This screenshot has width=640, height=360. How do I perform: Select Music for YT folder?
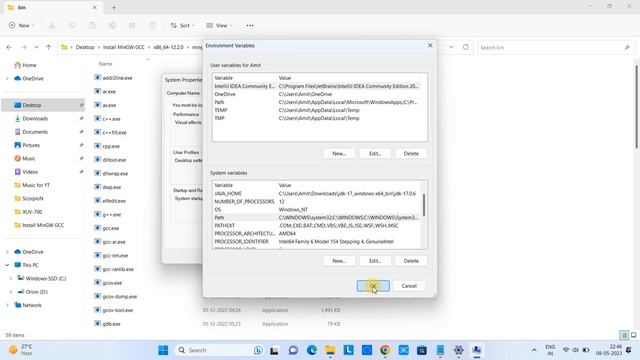pos(36,185)
